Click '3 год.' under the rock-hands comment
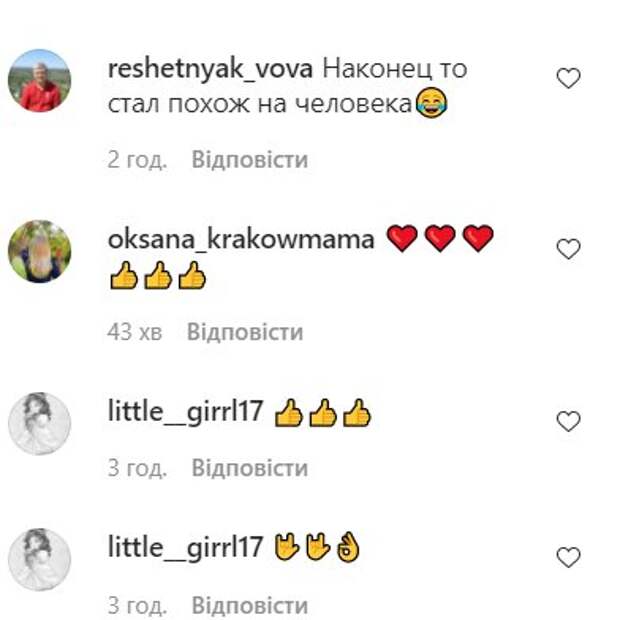The width and height of the screenshot is (620, 620). [x=137, y=606]
